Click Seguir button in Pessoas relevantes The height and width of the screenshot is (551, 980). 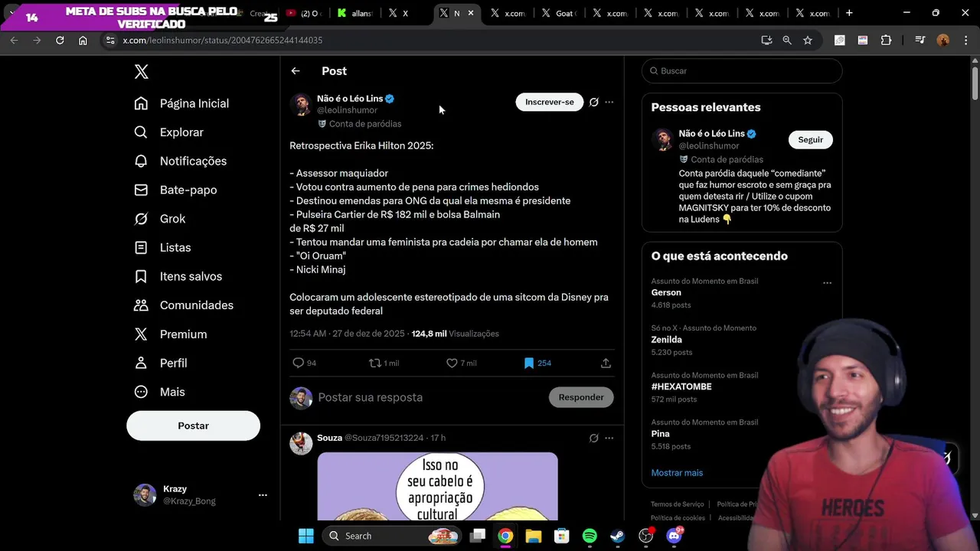(x=810, y=139)
